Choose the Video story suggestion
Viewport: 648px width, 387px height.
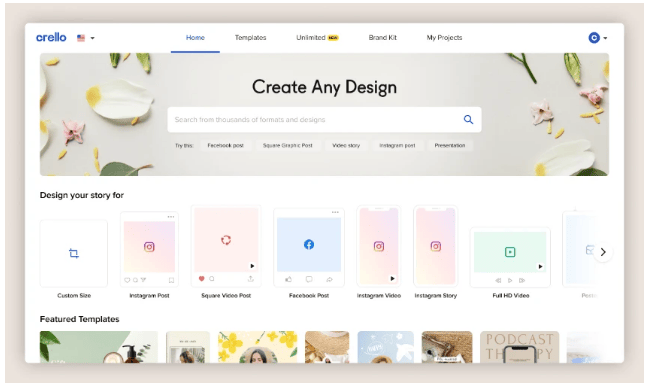[346, 146]
